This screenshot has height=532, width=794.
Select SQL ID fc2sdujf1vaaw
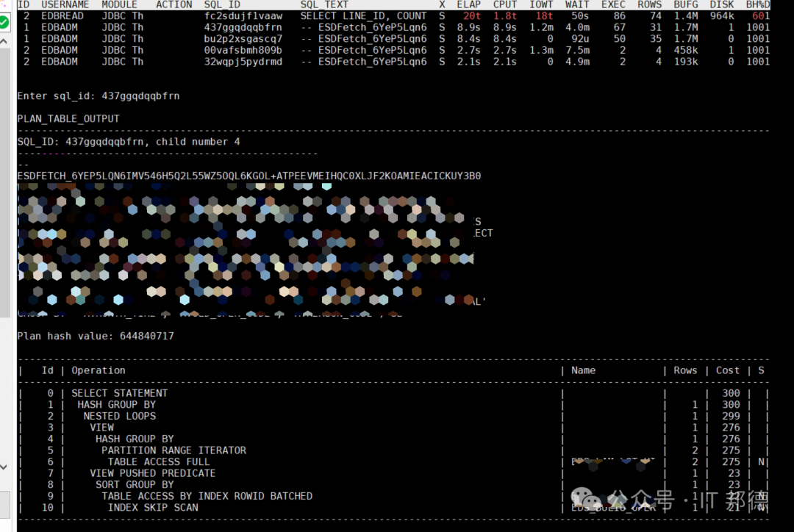[243, 15]
